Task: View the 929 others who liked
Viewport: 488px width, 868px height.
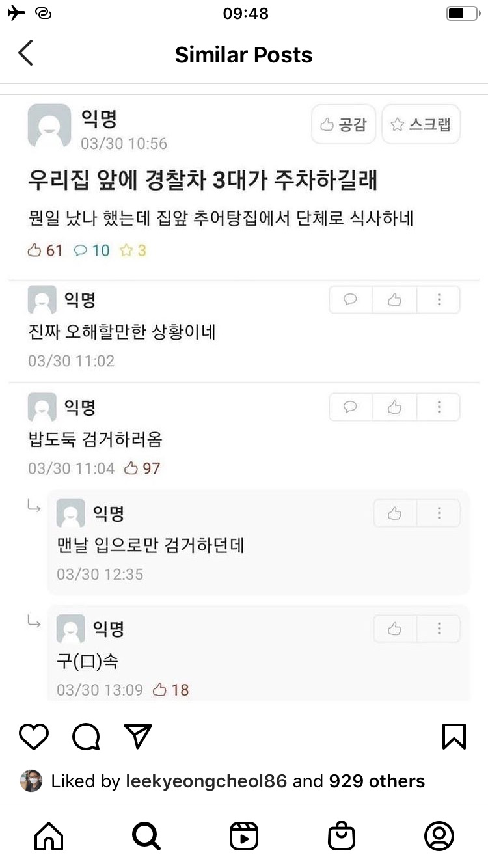Action: [377, 781]
